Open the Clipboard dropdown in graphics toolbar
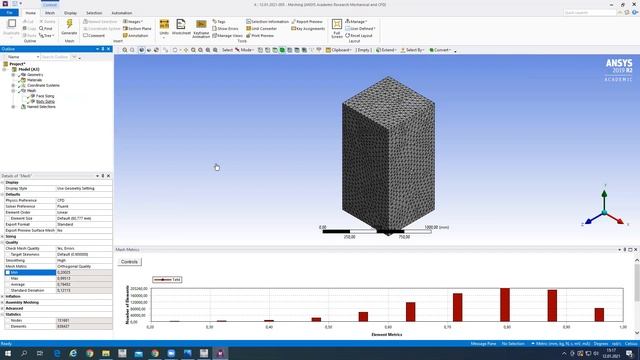This screenshot has height=360, width=640. click(x=338, y=50)
